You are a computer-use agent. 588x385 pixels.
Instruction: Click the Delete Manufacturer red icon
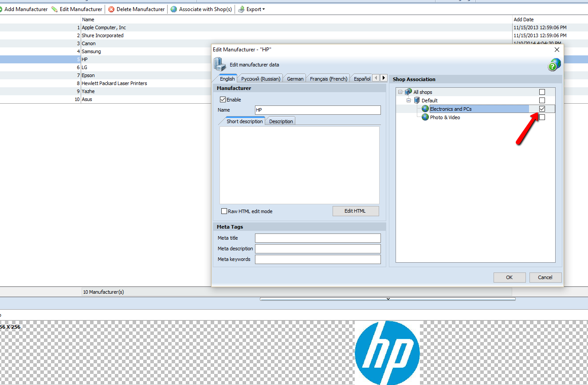click(111, 9)
